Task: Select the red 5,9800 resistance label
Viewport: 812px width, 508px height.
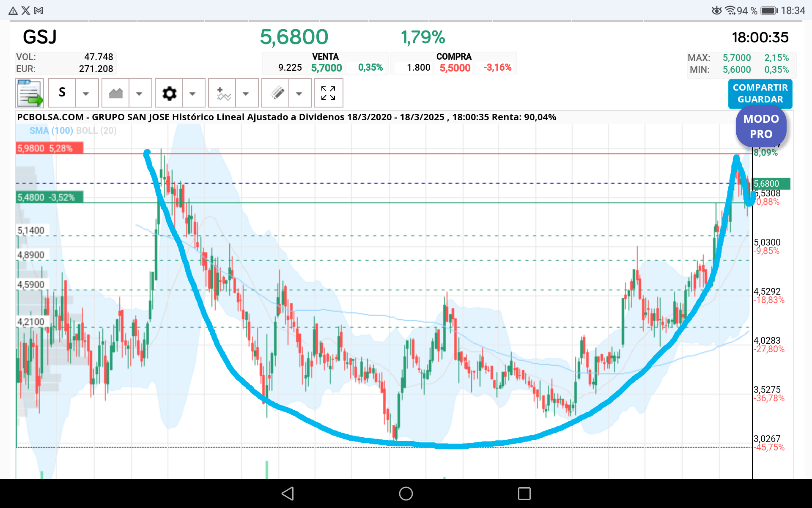Action: coord(49,148)
